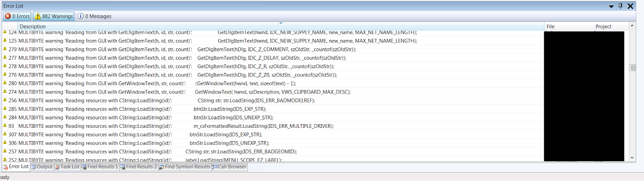Open the Find Symbol Results tab
644x181 pixels.
185,166
